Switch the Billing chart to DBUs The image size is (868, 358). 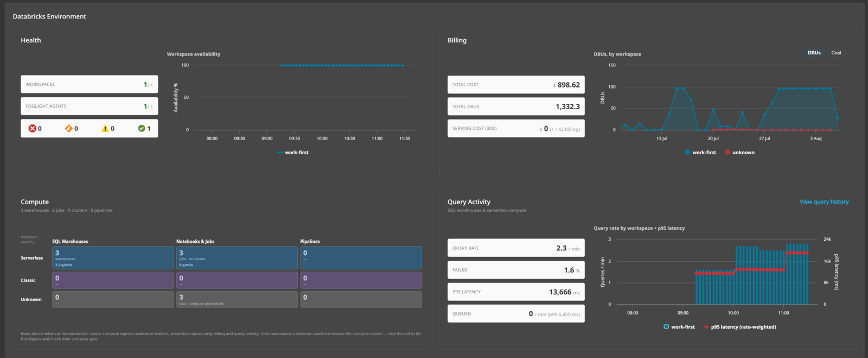814,53
